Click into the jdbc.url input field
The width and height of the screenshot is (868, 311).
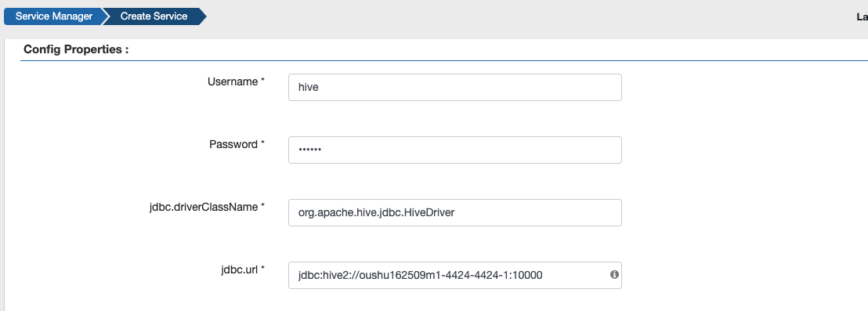[455, 275]
